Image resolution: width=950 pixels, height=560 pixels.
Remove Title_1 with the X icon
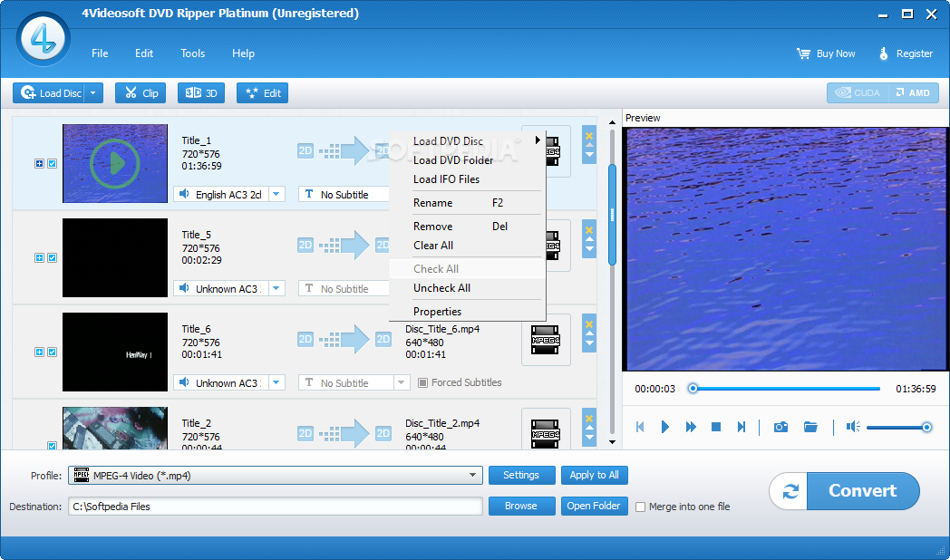pos(589,136)
